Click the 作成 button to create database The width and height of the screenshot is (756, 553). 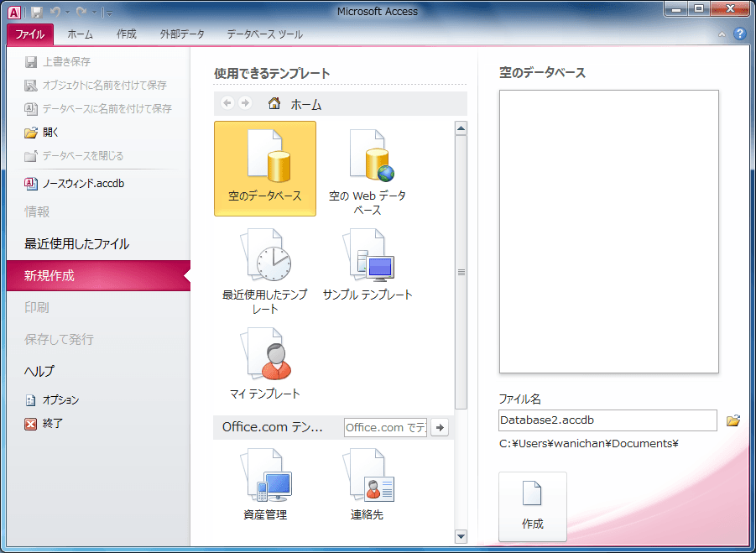click(533, 507)
